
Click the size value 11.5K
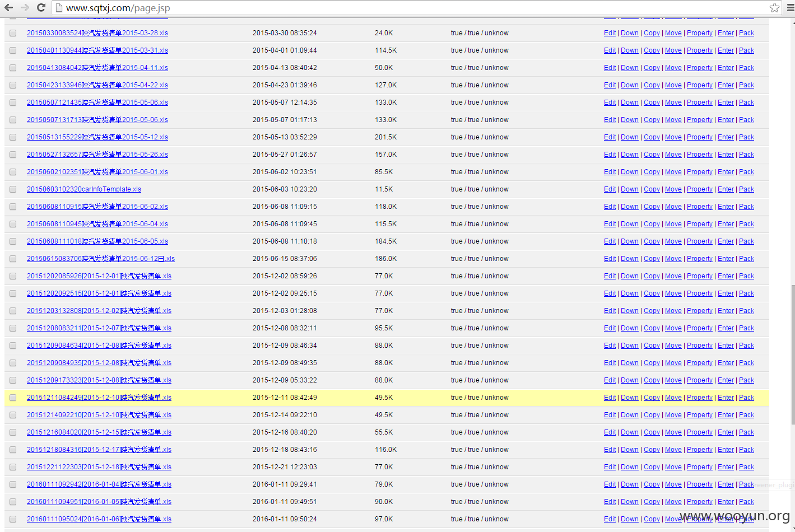pyautogui.click(x=384, y=189)
